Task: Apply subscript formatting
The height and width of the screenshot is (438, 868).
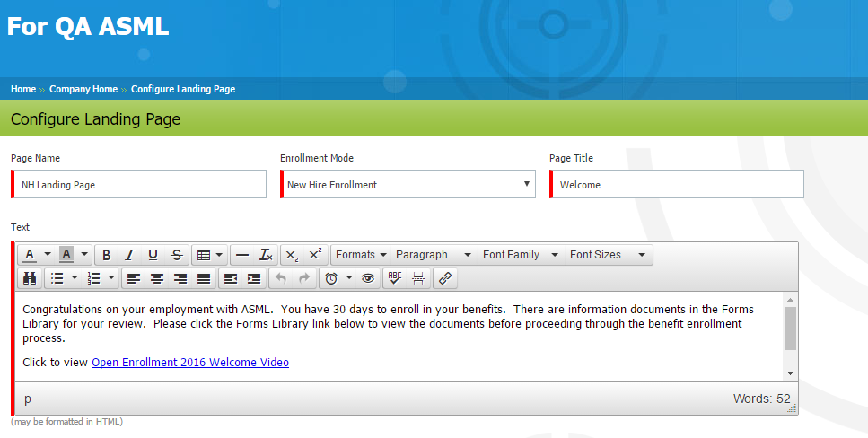Action: (292, 255)
